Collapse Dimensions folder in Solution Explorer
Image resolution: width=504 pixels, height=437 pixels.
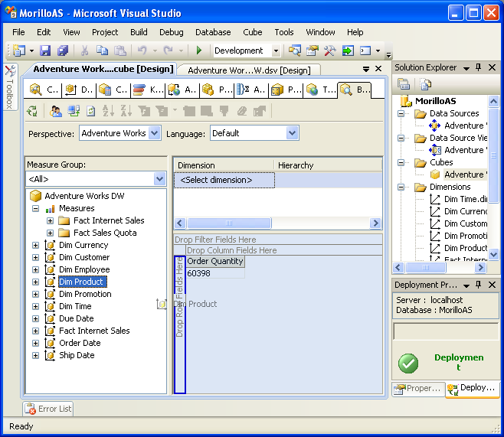[x=401, y=187]
